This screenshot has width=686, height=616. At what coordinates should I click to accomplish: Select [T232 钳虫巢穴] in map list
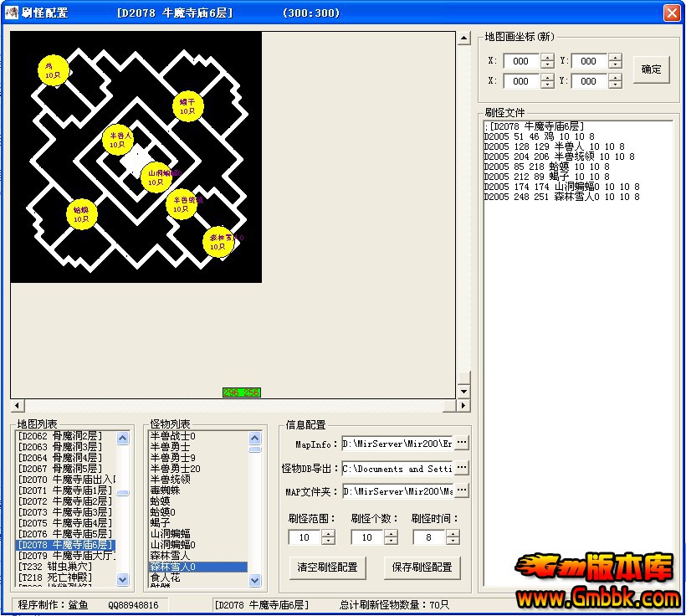[66, 567]
